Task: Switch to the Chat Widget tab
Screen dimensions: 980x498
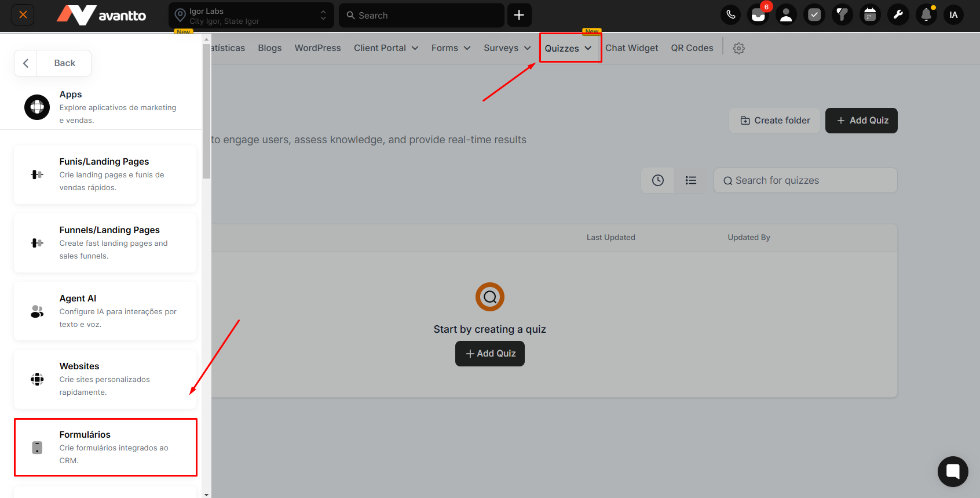Action: coord(632,48)
